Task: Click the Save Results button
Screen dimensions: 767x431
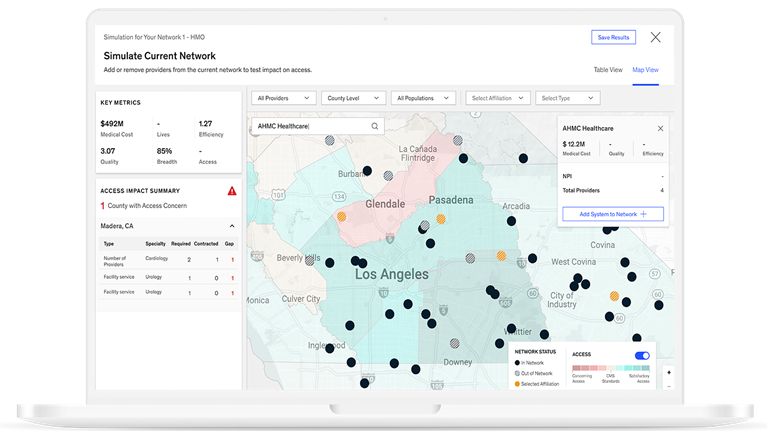Action: [613, 37]
